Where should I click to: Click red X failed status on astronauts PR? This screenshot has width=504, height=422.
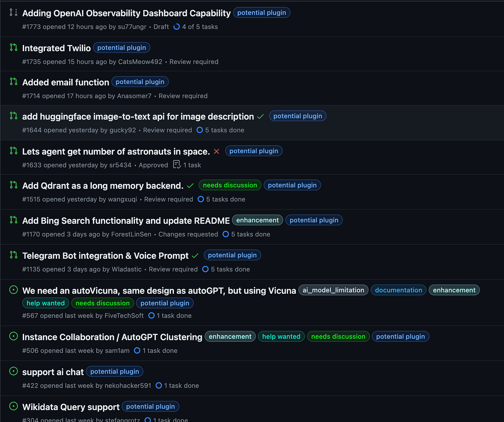click(216, 151)
